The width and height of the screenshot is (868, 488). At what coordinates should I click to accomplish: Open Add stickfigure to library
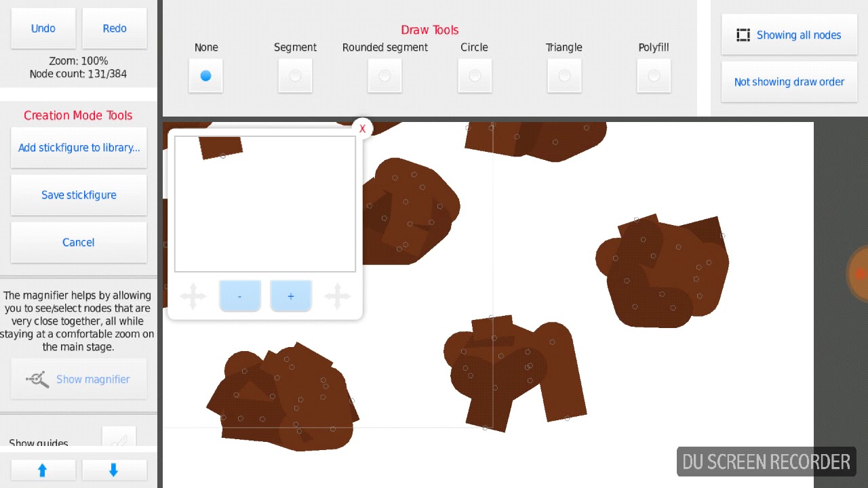pyautogui.click(x=79, y=148)
